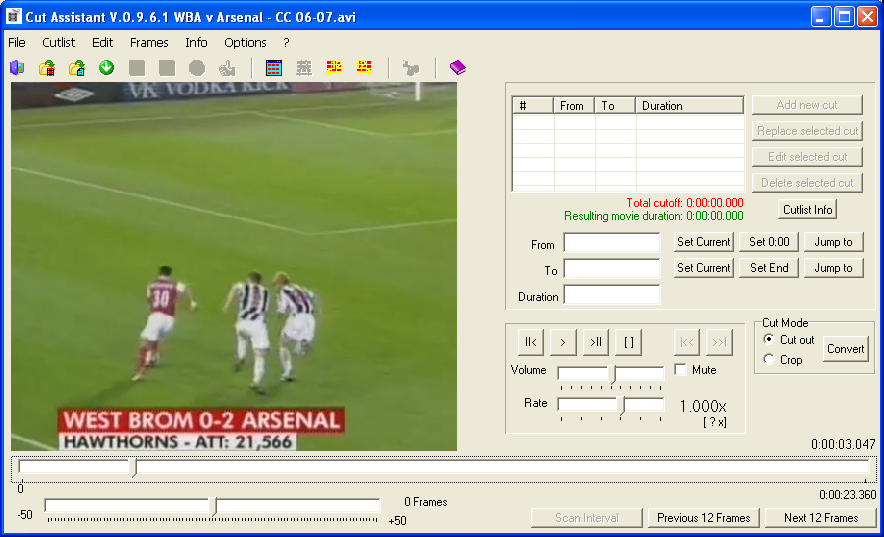The width and height of the screenshot is (884, 537).
Task: Select the Crop cut mode
Action: pos(768,359)
